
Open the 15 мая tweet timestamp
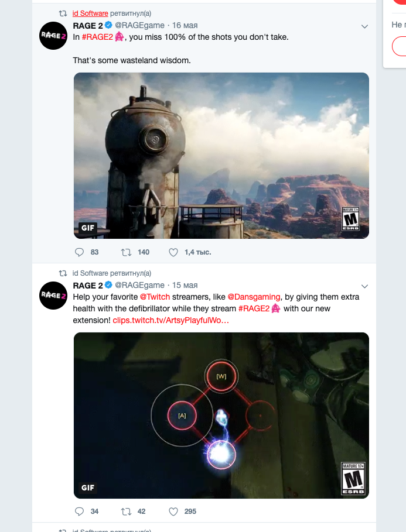(185, 285)
